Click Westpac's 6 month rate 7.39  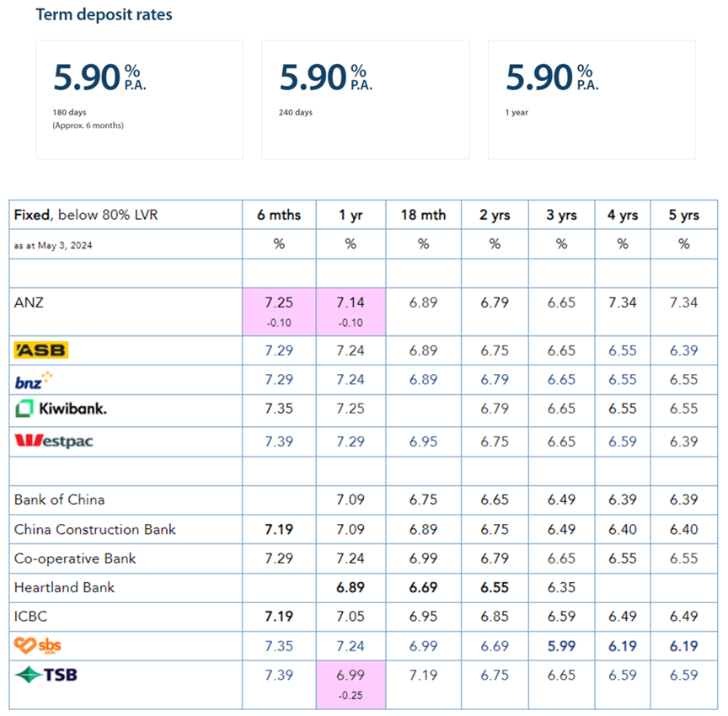point(279,441)
